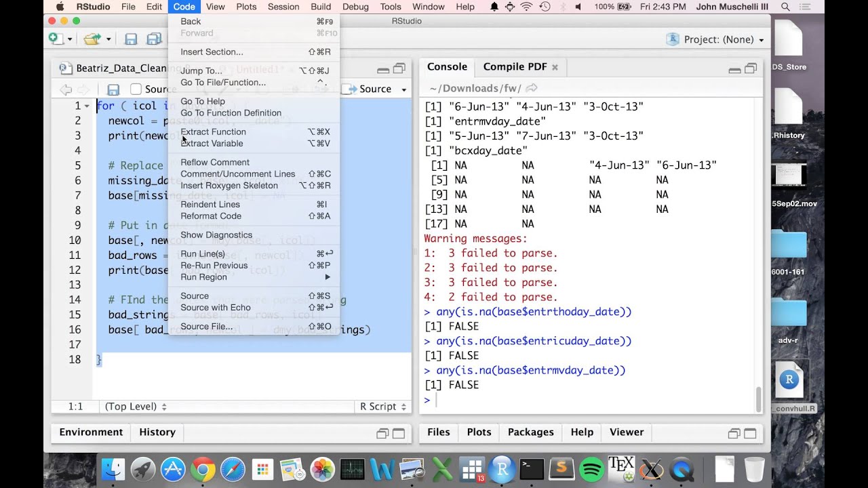Choose Source File... menu item
Viewport: 868px width, 488px height.
[254, 326]
